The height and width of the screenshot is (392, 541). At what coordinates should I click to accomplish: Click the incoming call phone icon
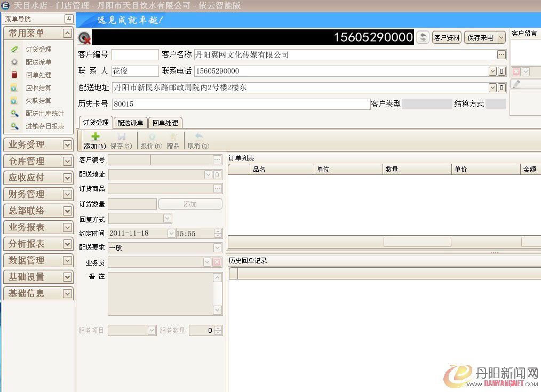(84, 37)
